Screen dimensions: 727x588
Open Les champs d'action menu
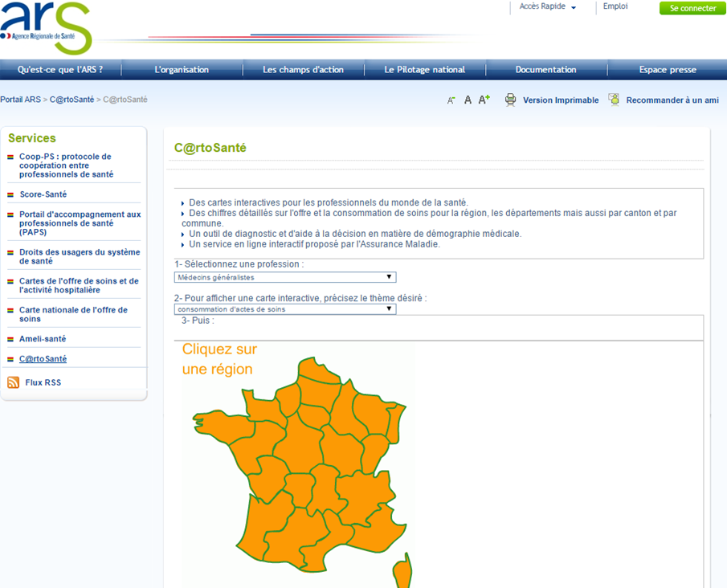303,70
